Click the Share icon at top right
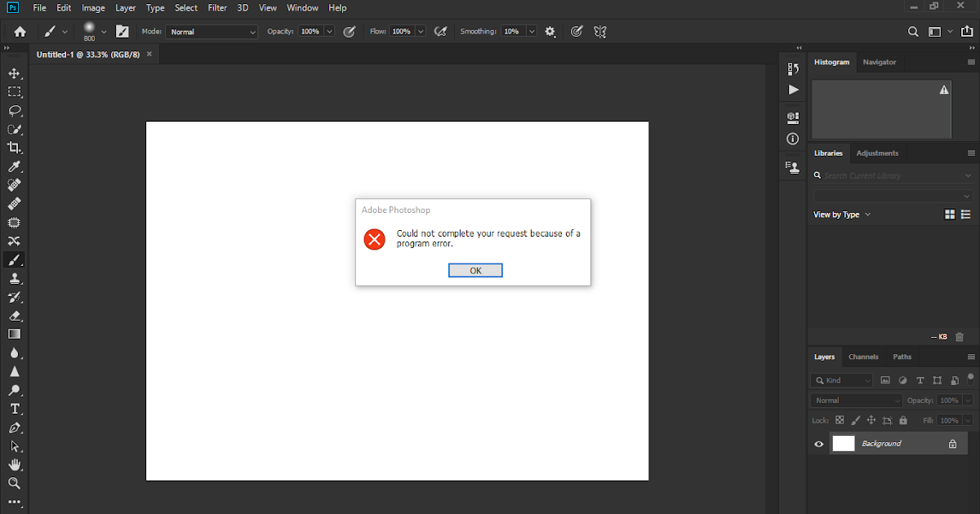The height and width of the screenshot is (514, 980). coord(968,32)
